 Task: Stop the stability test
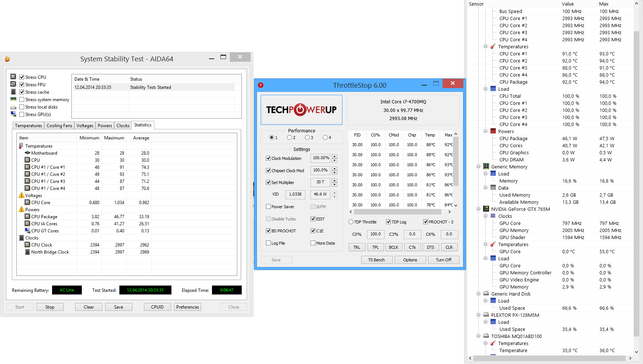(x=50, y=307)
